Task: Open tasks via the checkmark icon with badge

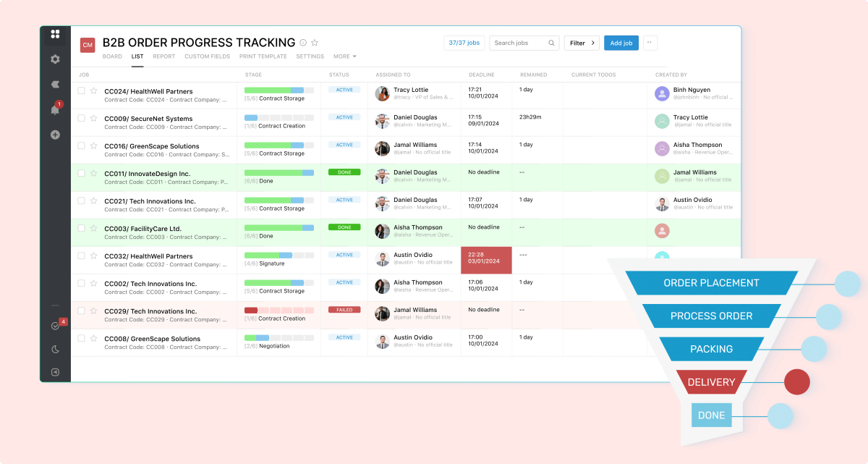Action: [x=55, y=326]
